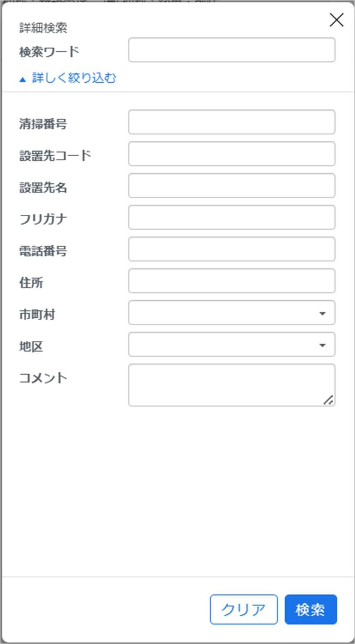Click the blue 検索 button
This screenshot has width=355, height=644.
311,609
